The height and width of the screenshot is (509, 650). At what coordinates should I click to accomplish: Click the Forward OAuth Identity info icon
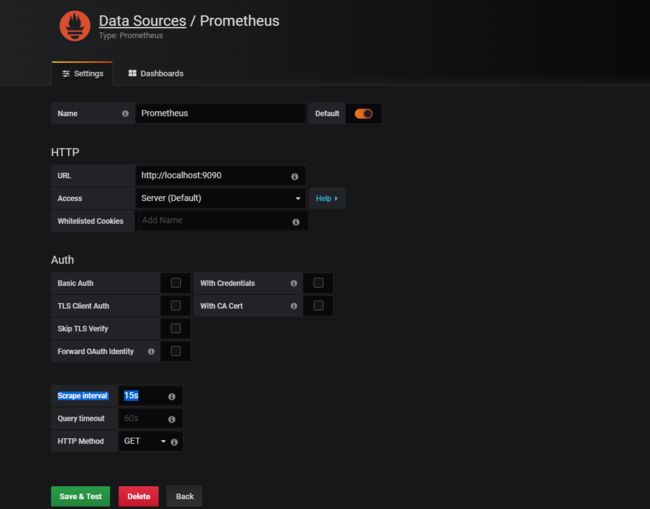click(x=151, y=351)
